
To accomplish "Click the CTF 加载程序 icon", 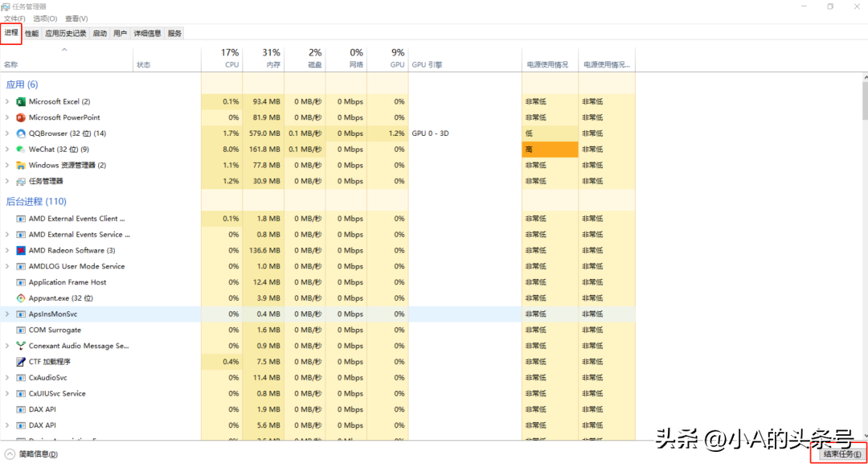I will pos(21,362).
